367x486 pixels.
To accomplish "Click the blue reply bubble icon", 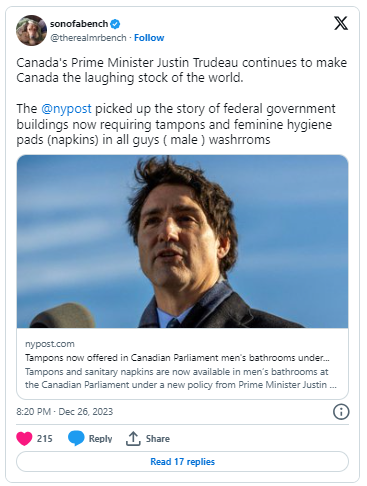I will [76, 438].
